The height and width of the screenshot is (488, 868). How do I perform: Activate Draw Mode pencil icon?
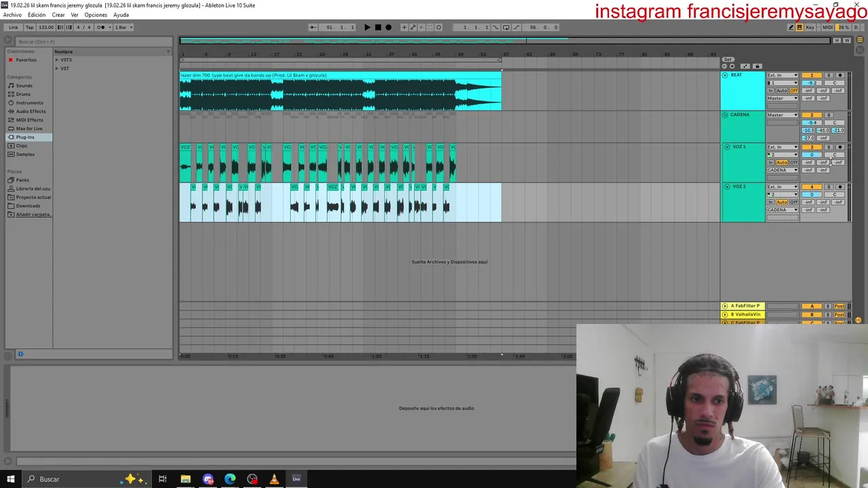791,27
